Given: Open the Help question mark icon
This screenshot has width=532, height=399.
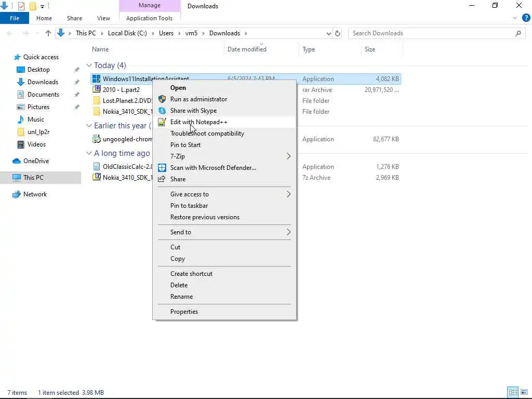Looking at the screenshot, I should [526, 18].
